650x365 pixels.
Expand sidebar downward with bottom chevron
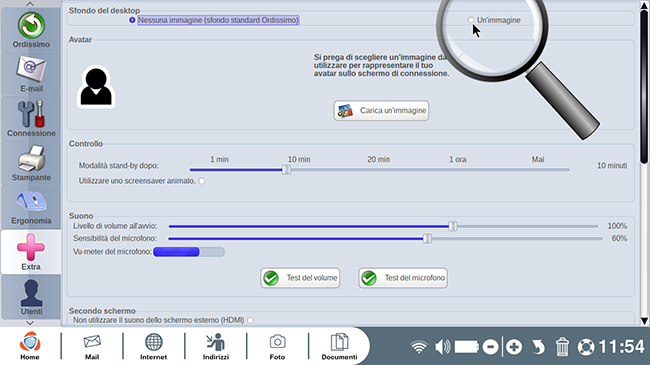pyautogui.click(x=30, y=323)
